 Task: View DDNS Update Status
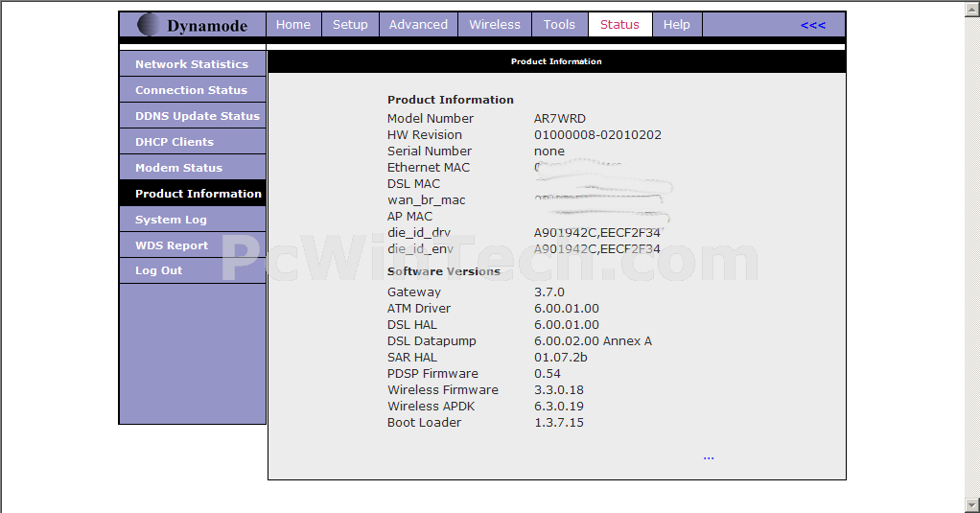point(193,116)
